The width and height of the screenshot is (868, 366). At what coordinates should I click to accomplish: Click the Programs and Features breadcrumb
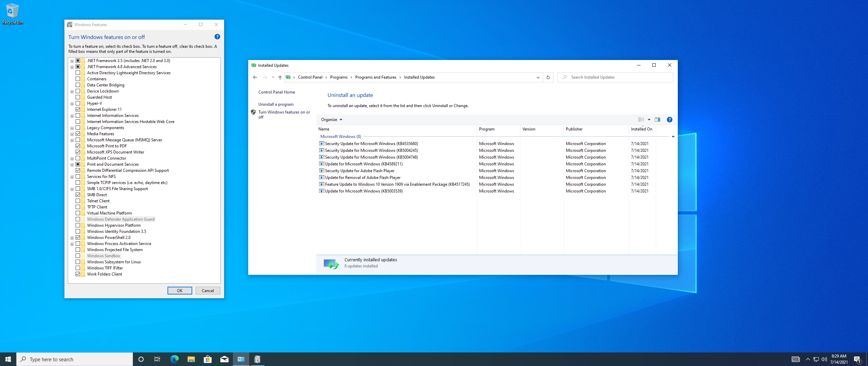click(376, 77)
